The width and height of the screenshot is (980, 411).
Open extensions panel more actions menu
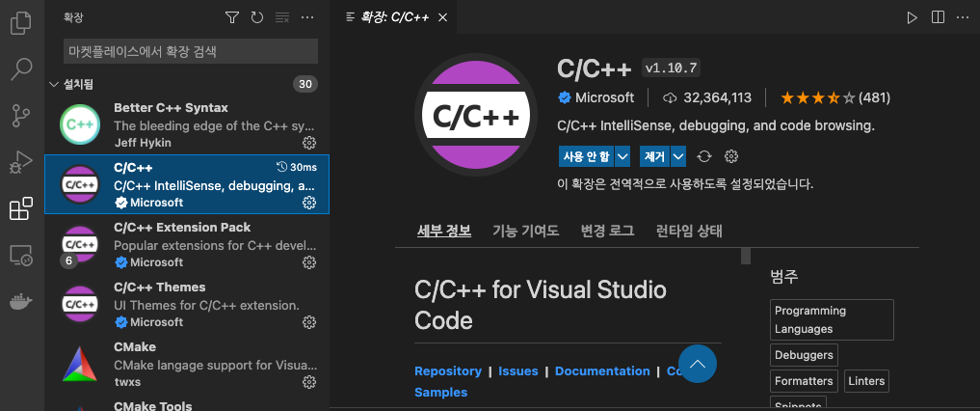(x=306, y=17)
